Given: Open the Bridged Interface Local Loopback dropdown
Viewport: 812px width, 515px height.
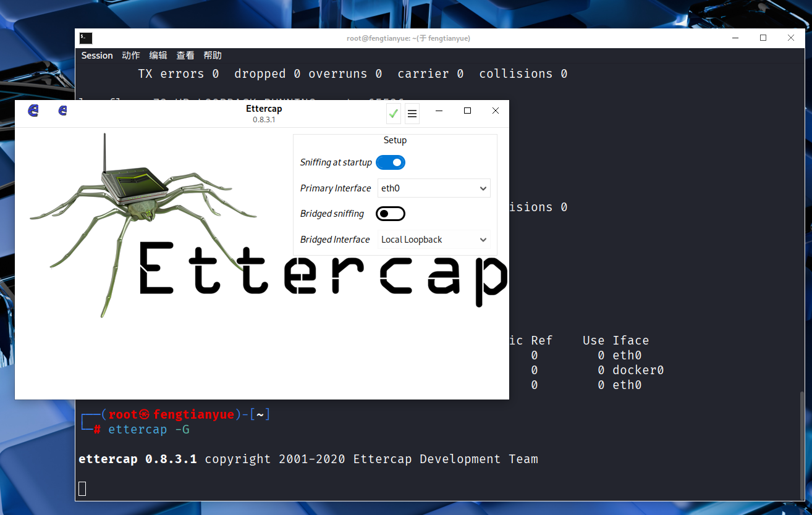Looking at the screenshot, I should [x=434, y=240].
